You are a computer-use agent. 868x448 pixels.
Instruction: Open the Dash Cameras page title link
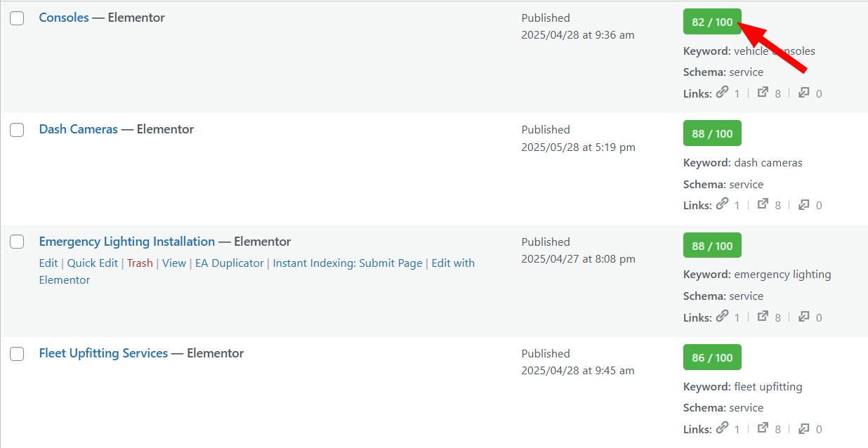coord(79,129)
